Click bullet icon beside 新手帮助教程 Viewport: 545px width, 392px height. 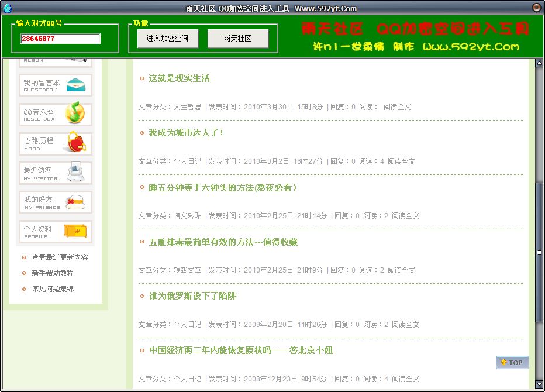click(24, 273)
